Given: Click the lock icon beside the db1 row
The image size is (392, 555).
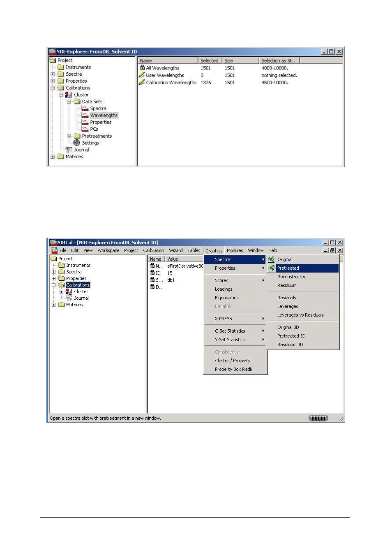Looking at the screenshot, I should [152, 280].
